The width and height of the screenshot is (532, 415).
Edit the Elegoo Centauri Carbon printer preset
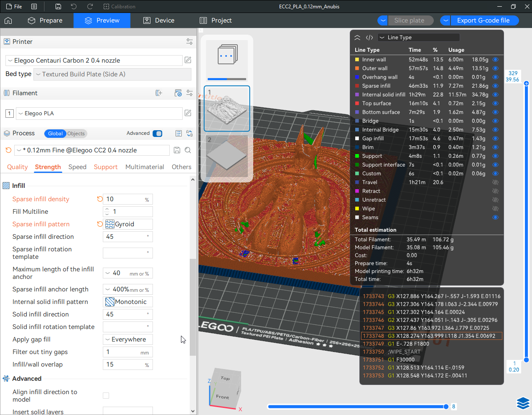click(188, 60)
